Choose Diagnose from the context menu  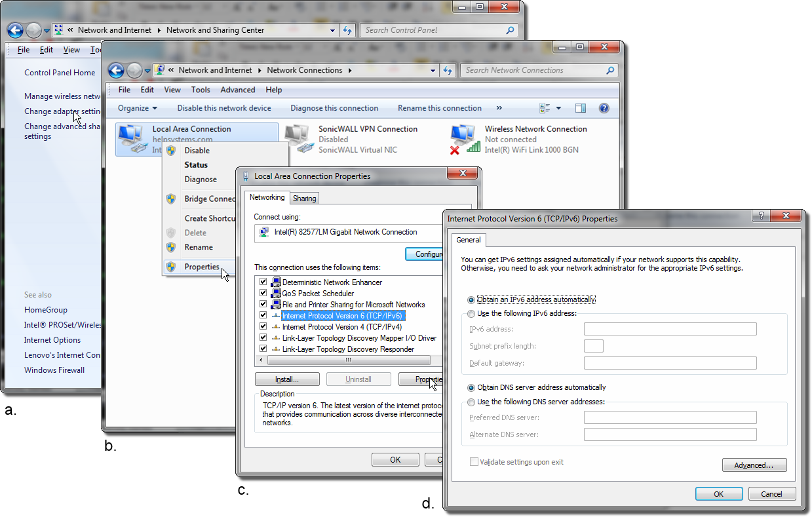pos(200,180)
